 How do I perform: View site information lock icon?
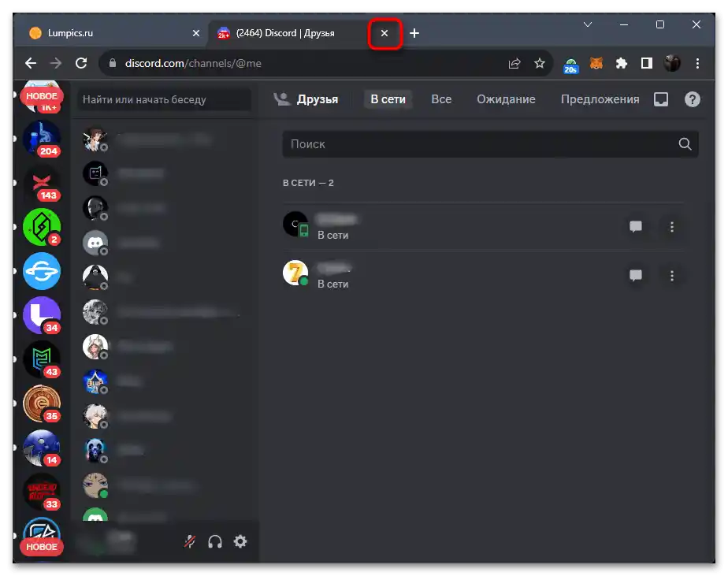point(113,63)
